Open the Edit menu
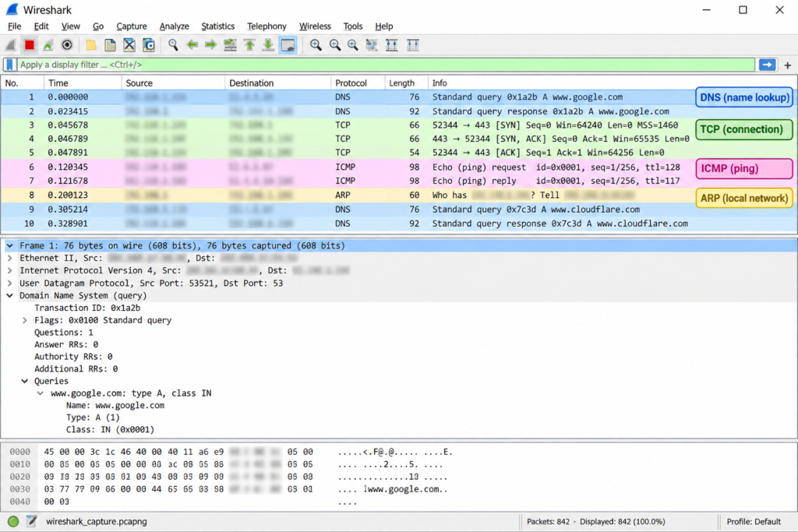This screenshot has height=532, width=798. click(41, 26)
